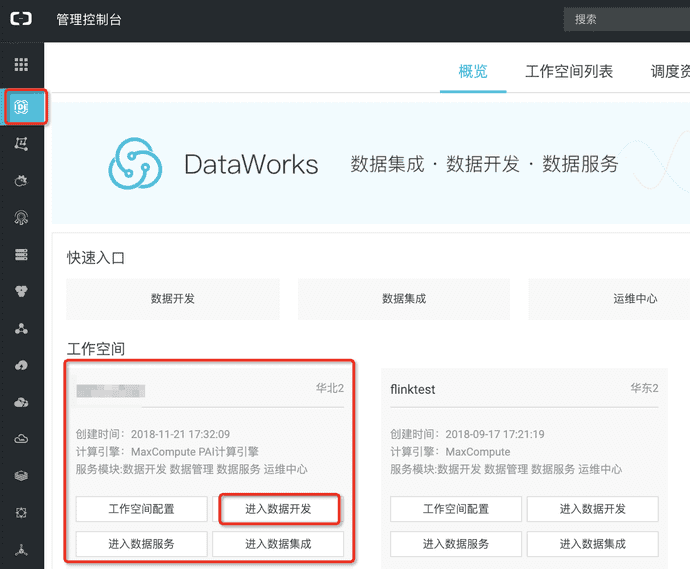The height and width of the screenshot is (569, 690).
Task: Click the cloud upload sidebar icon
Action: click(x=21, y=365)
